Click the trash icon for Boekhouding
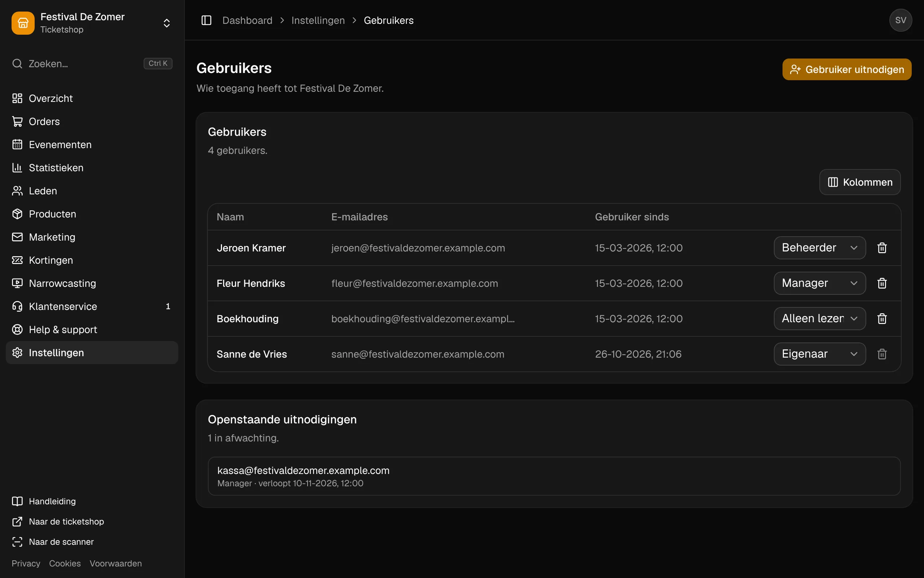Screen dimensions: 924x578 (882, 318)
